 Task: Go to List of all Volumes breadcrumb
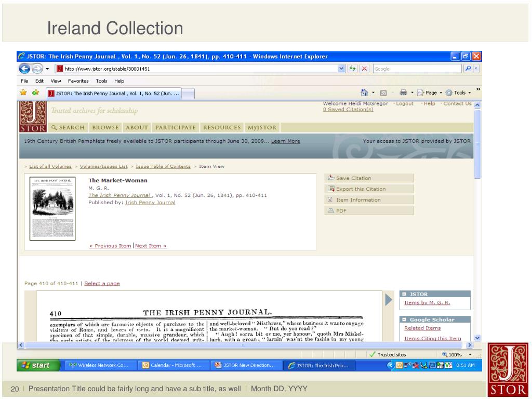(x=50, y=167)
